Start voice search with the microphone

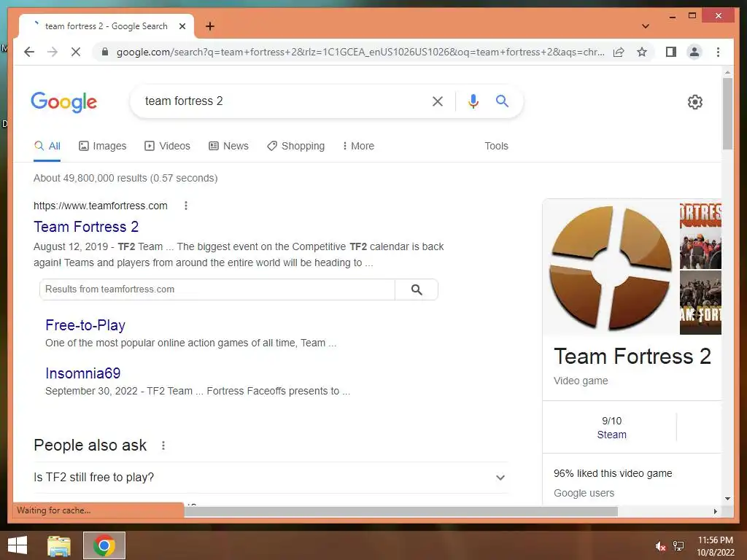tap(473, 101)
